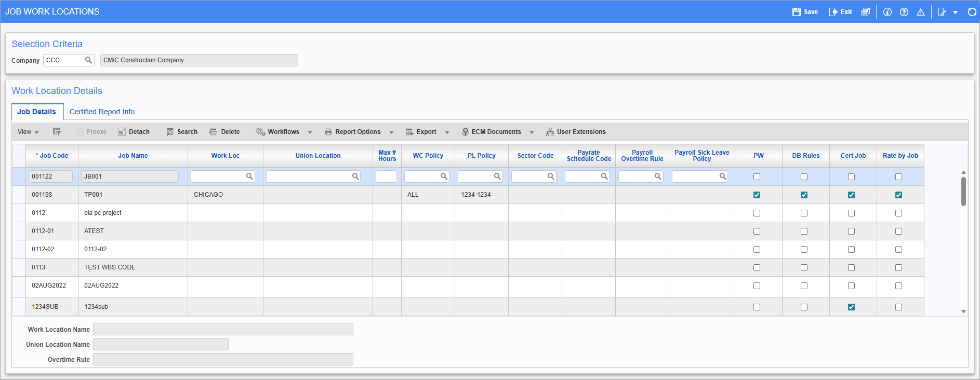Viewport: 980px width, 380px height.
Task: Check PW box for job 0112
Action: [757, 213]
